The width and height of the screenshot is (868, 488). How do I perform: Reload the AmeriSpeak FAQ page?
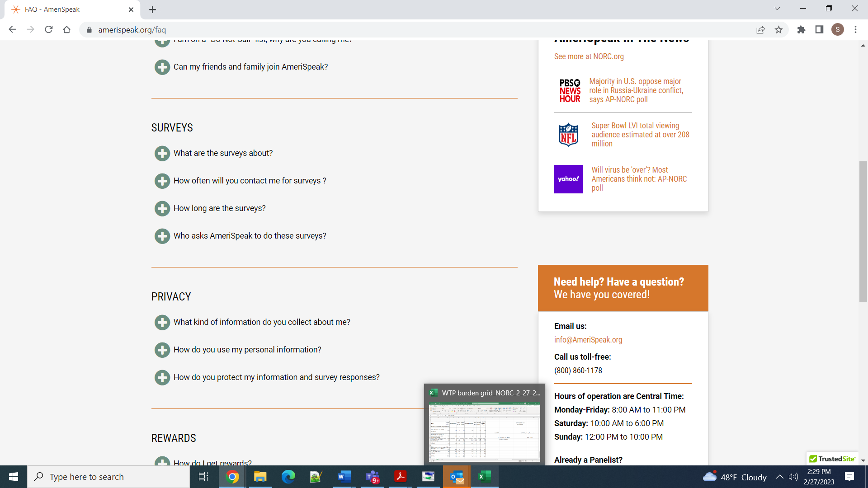49,30
